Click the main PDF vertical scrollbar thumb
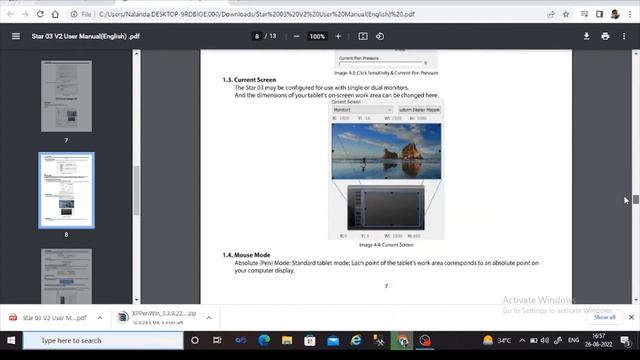 click(x=636, y=199)
